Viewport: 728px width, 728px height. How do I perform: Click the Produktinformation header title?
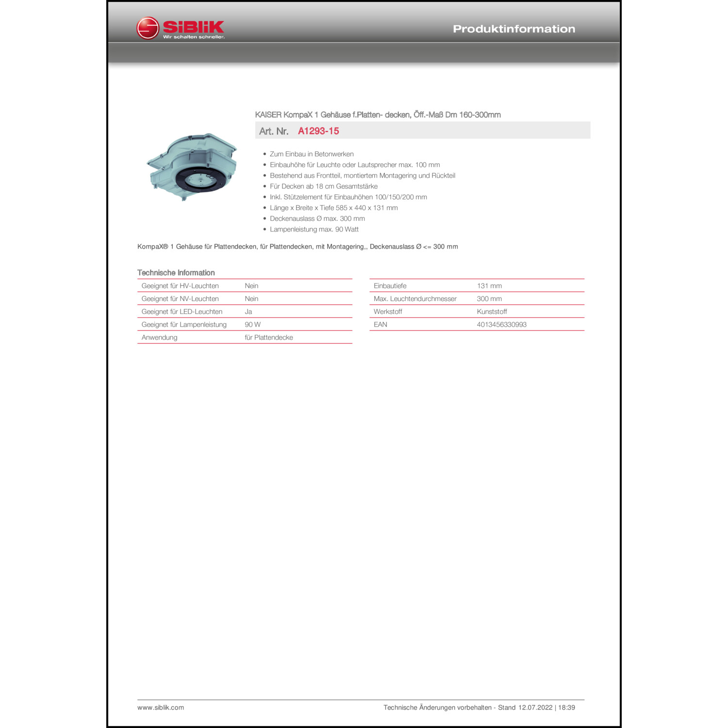[x=514, y=29]
